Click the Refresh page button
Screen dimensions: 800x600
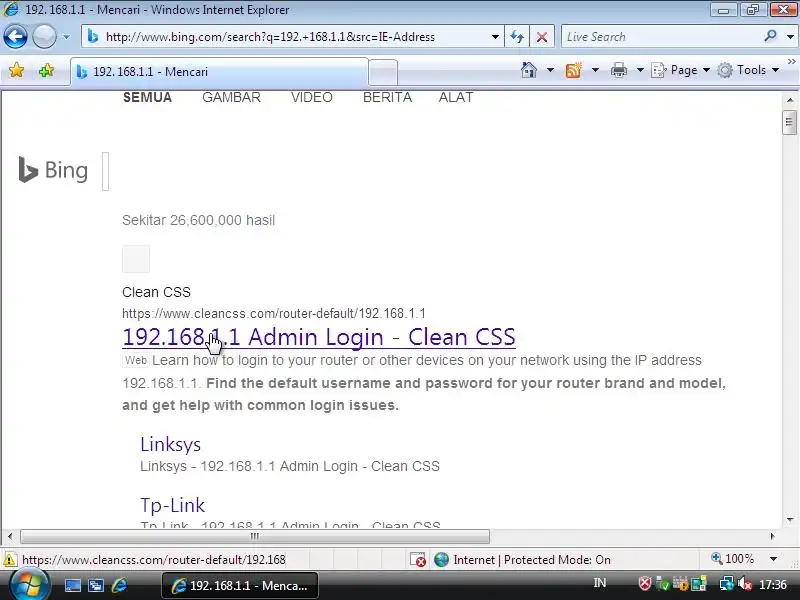[x=517, y=37]
